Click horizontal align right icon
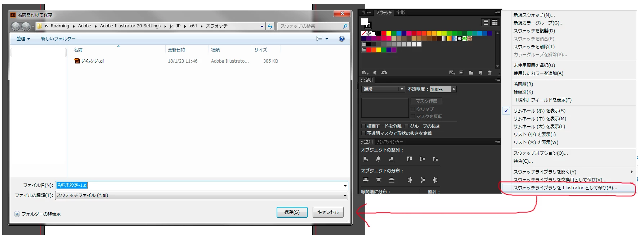Image resolution: width=644 pixels, height=235 pixels. [392, 159]
